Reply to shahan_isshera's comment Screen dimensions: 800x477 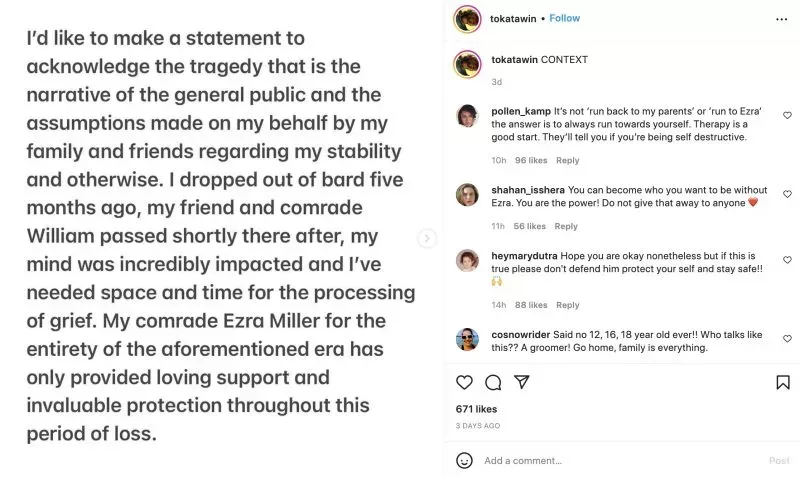(566, 226)
